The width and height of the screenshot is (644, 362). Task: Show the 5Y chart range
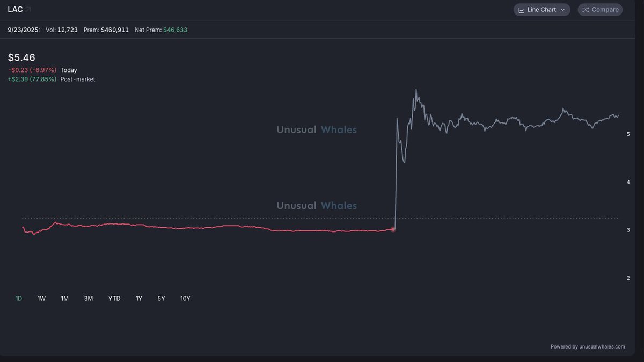pyautogui.click(x=161, y=299)
